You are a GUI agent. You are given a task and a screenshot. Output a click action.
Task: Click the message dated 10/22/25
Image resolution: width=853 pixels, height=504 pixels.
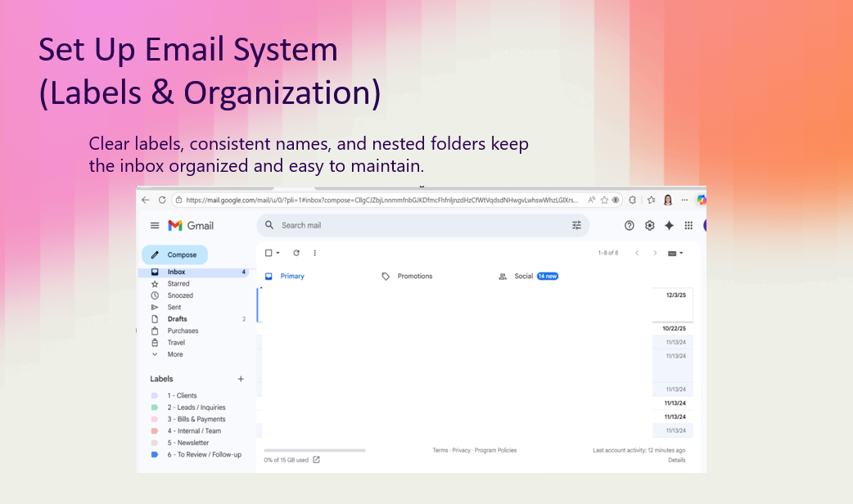point(475,328)
